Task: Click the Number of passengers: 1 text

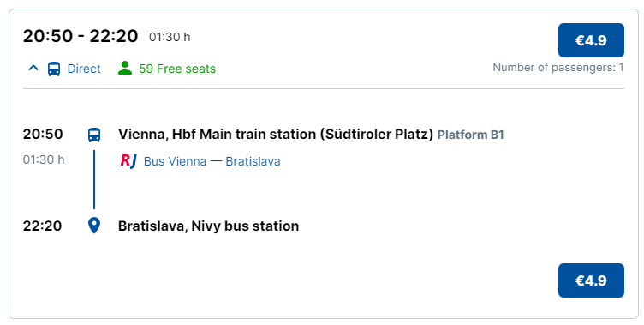Action: pyautogui.click(x=558, y=68)
